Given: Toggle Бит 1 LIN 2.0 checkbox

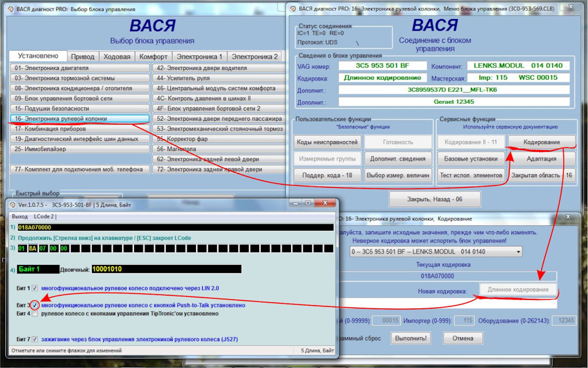Looking at the screenshot, I should (x=34, y=288).
